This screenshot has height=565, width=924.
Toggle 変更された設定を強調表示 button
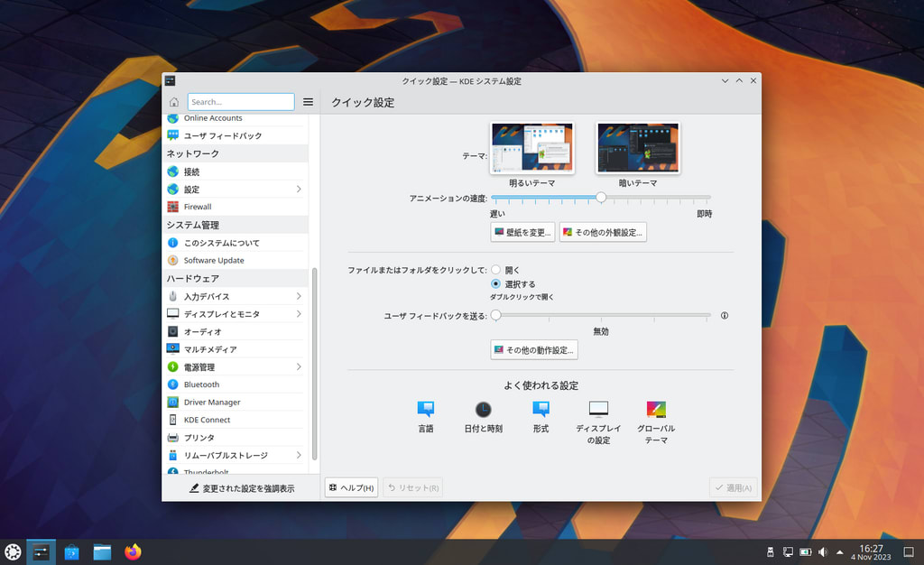(242, 488)
